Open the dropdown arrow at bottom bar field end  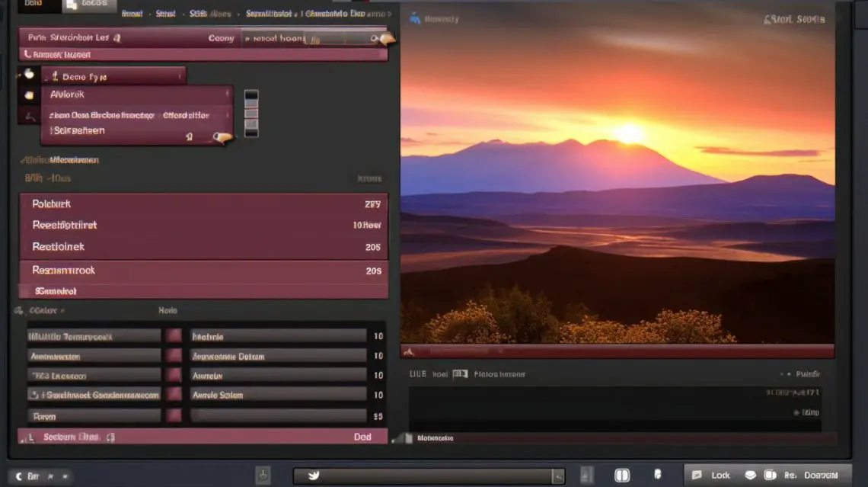pos(557,476)
